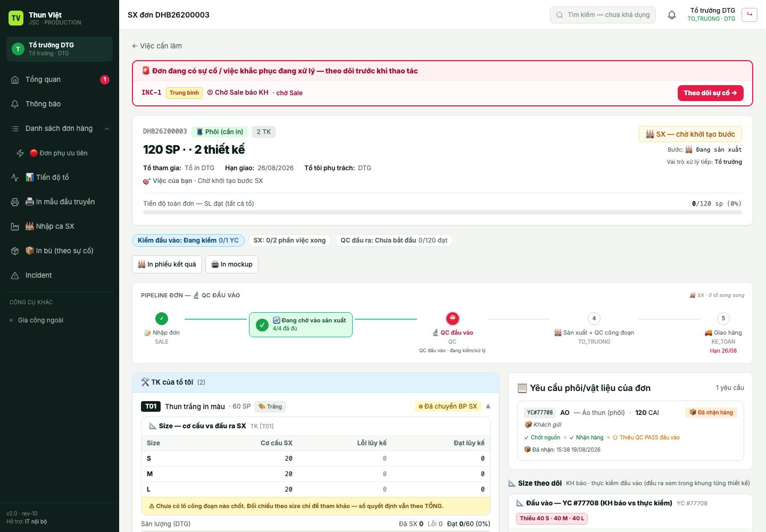Click Theo dõi sự cố button
This screenshot has height=532, width=766.
710,93
